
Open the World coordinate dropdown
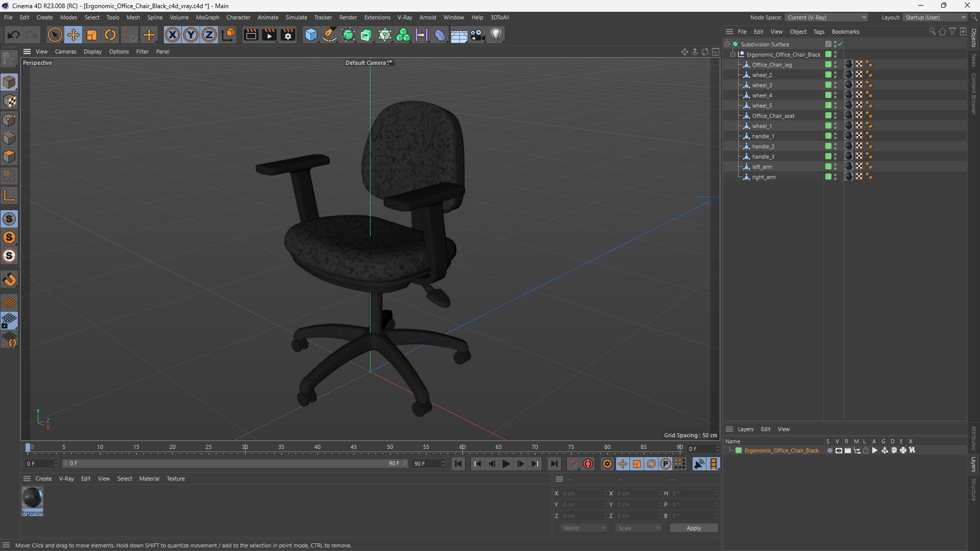point(584,528)
